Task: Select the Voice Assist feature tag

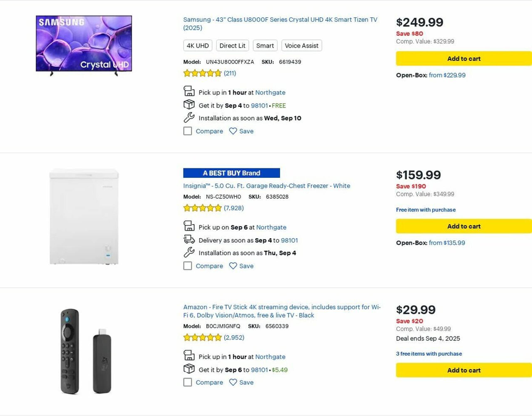Action: [301, 46]
